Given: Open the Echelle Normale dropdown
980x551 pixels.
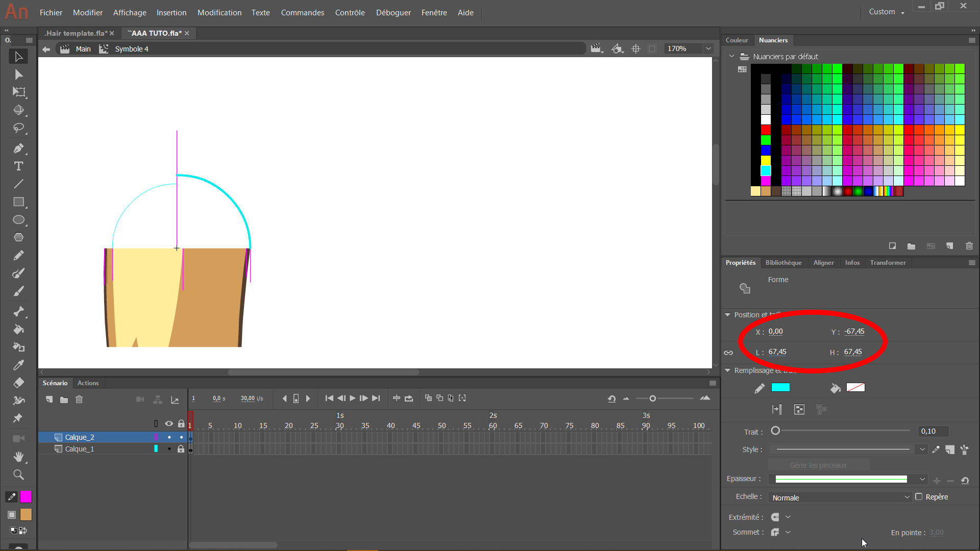Looking at the screenshot, I should (840, 497).
